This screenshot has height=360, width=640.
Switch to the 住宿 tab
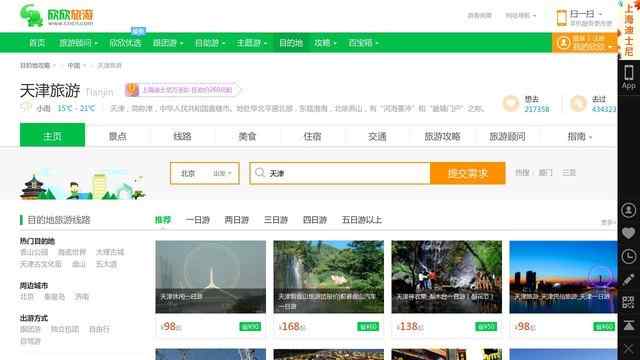pyautogui.click(x=312, y=136)
